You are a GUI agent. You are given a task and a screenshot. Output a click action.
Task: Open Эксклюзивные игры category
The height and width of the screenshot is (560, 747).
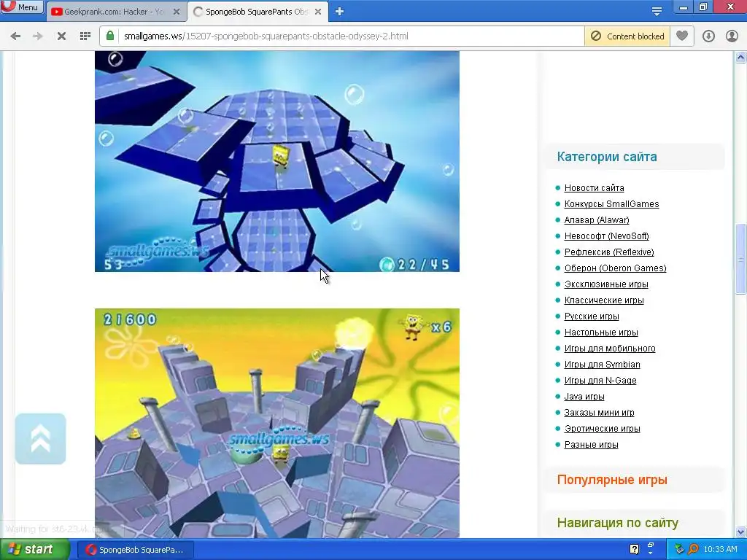click(606, 284)
